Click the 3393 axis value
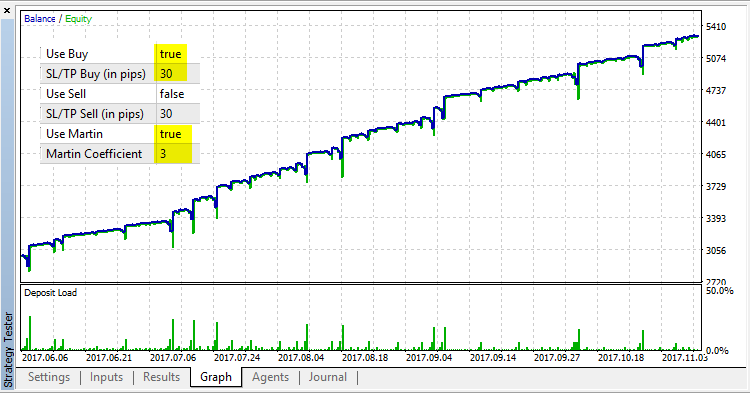The width and height of the screenshot is (750, 394). click(716, 219)
